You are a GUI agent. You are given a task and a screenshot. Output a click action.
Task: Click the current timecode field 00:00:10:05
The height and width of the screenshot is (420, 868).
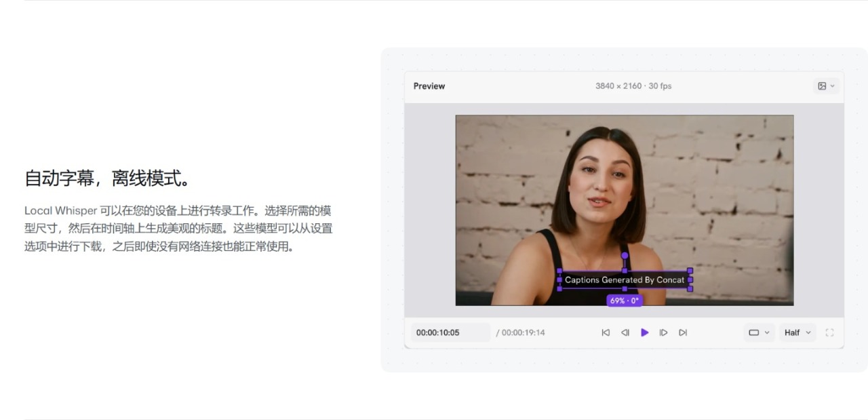(450, 332)
